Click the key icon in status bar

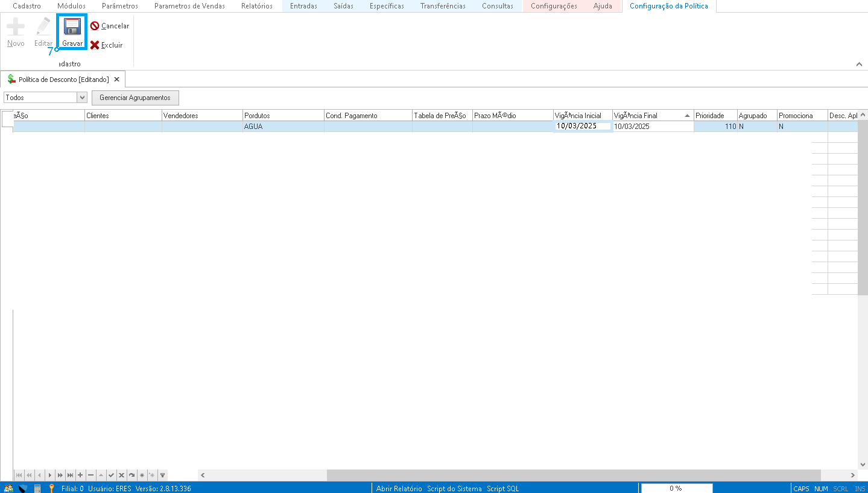point(51,488)
